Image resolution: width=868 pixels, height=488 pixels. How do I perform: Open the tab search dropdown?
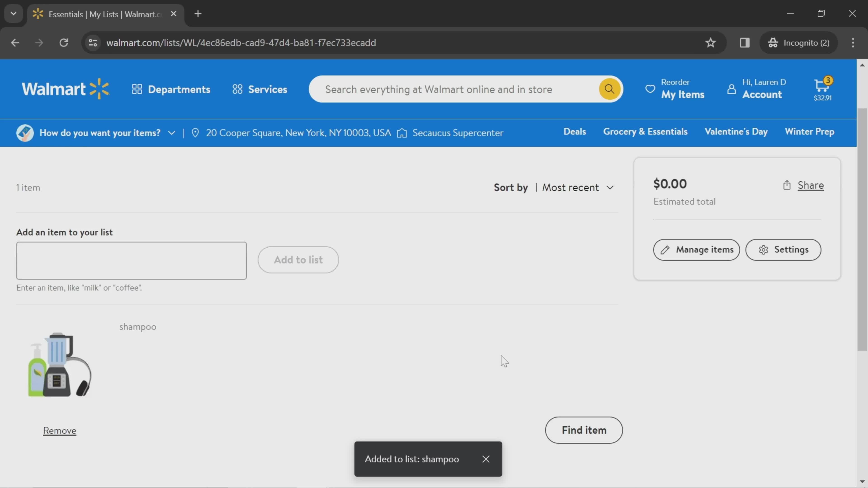pos(14,14)
